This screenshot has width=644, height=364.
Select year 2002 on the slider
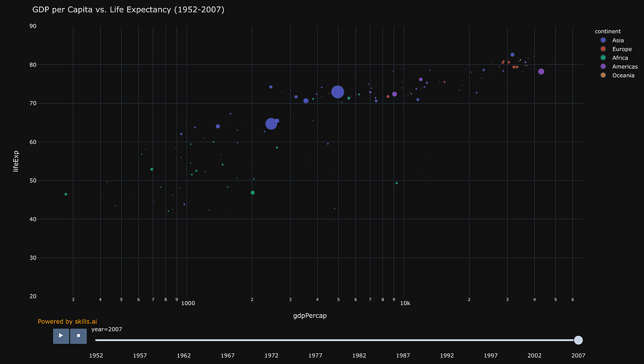pos(534,340)
